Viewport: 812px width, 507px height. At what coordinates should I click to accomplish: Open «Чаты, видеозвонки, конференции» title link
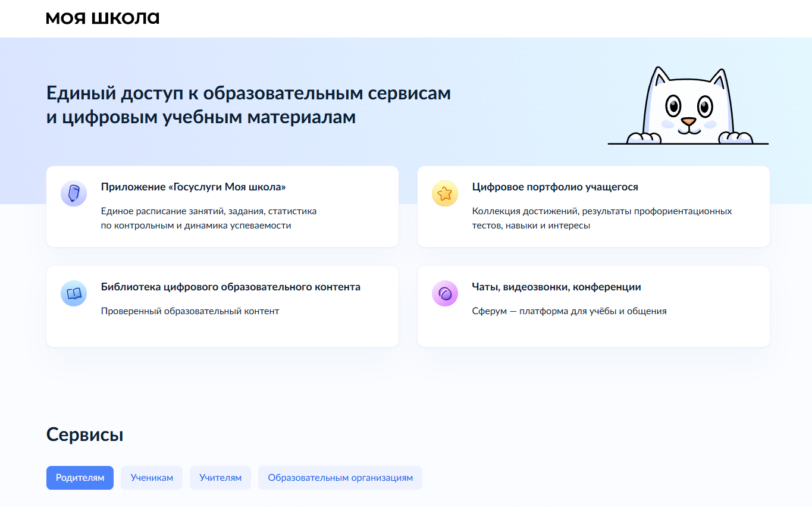click(557, 287)
